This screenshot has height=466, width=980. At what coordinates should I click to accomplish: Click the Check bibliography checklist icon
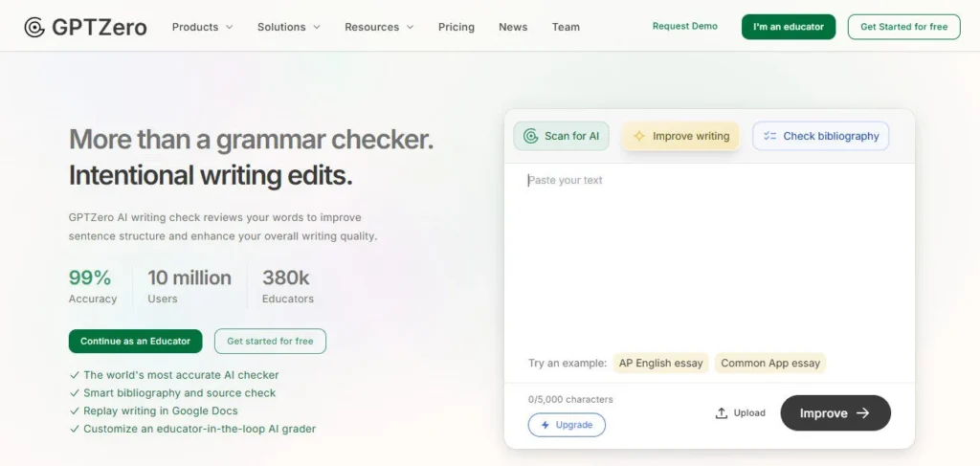pos(769,136)
